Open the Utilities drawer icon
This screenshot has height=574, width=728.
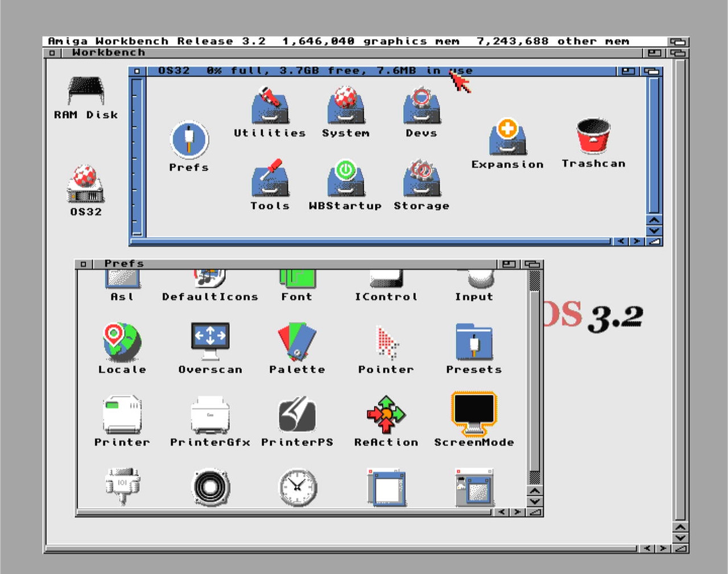[270, 105]
